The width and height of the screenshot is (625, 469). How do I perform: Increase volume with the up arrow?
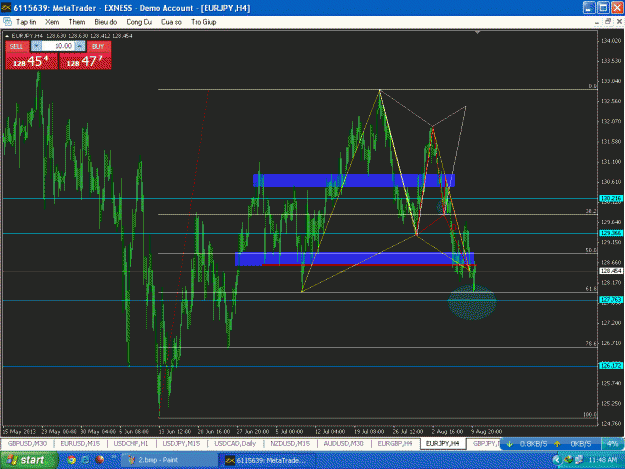coord(80,46)
